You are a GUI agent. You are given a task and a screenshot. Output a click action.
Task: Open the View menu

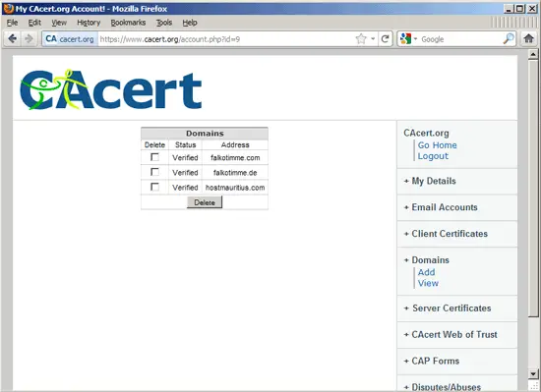pos(59,23)
